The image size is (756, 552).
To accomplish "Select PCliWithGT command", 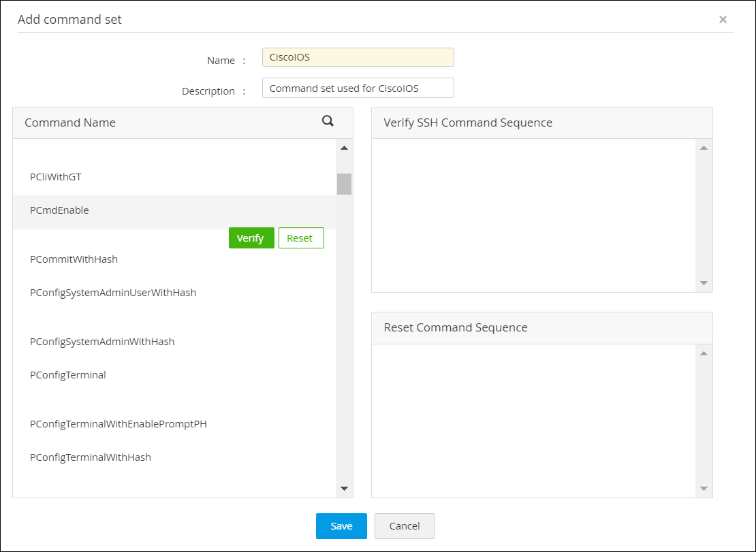I will tap(56, 177).
